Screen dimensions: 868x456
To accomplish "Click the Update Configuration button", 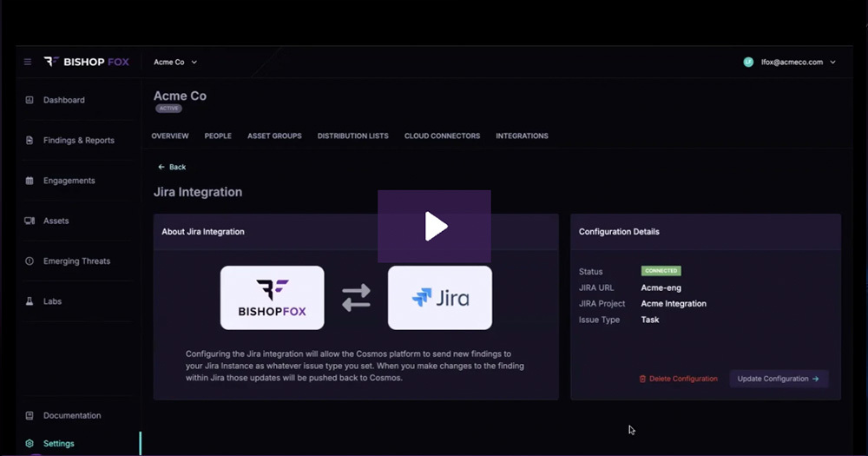I will [x=779, y=379].
